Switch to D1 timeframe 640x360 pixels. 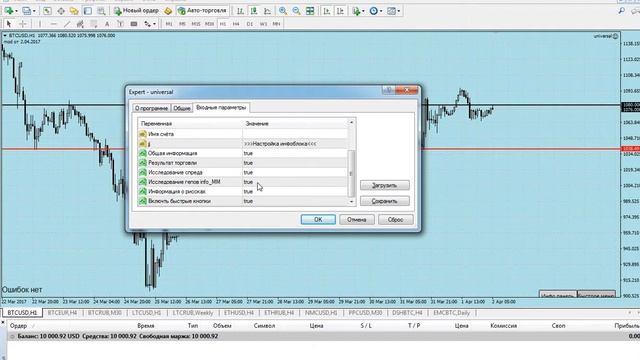point(250,24)
